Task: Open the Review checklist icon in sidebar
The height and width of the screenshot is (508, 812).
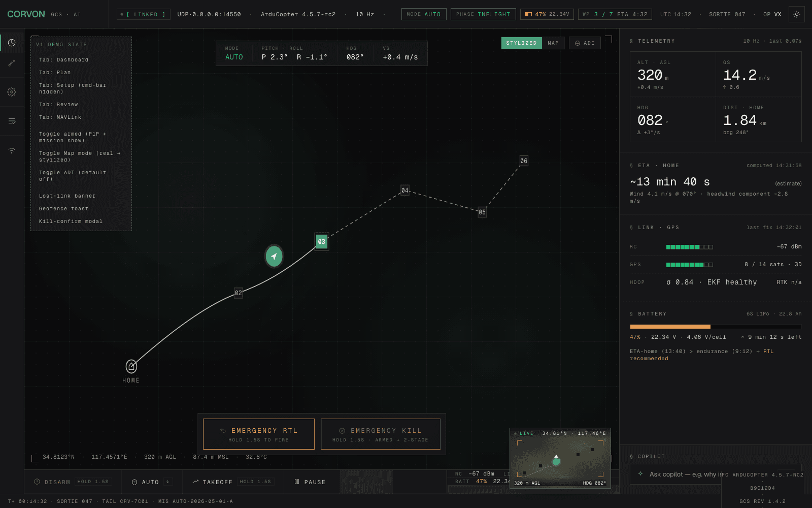Action: [x=12, y=121]
